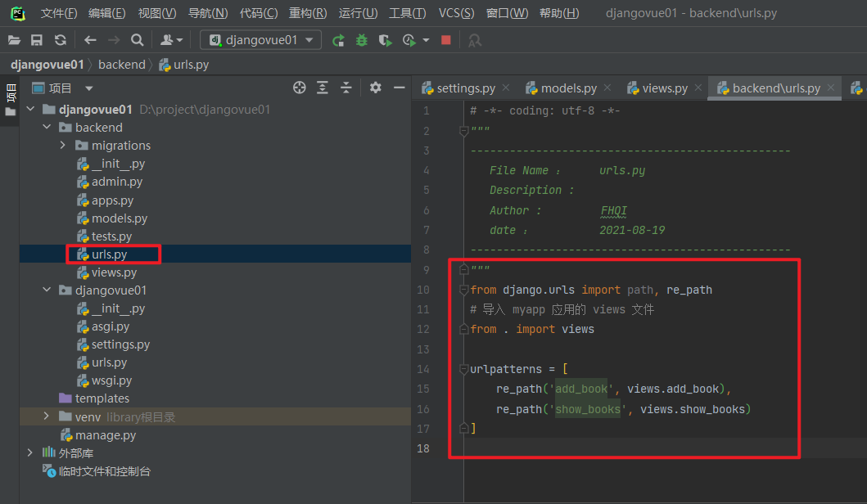This screenshot has height=504, width=867.
Task: Open the 工具(T) menu
Action: tap(408, 13)
